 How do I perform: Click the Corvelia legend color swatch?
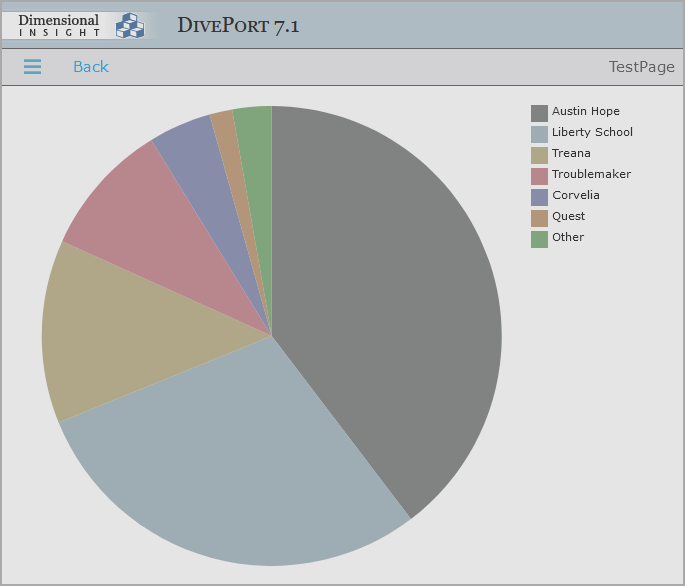(539, 197)
